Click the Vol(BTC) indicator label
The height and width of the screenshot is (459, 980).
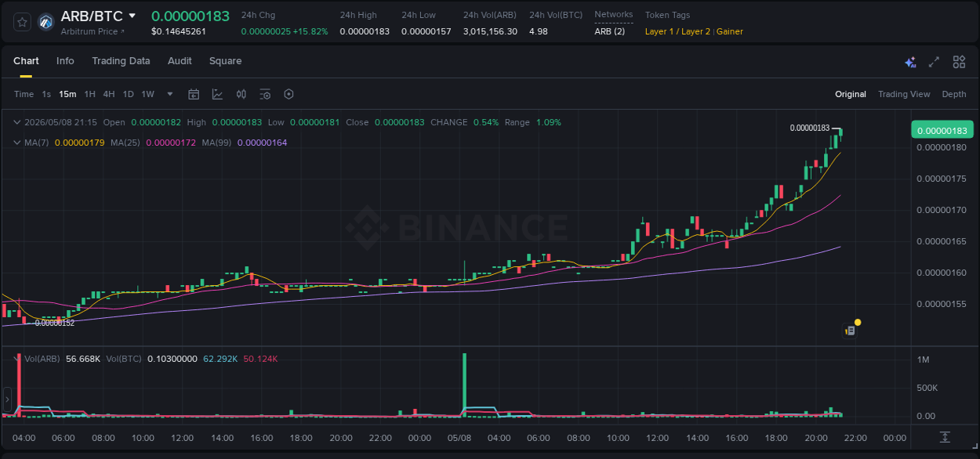click(123, 359)
